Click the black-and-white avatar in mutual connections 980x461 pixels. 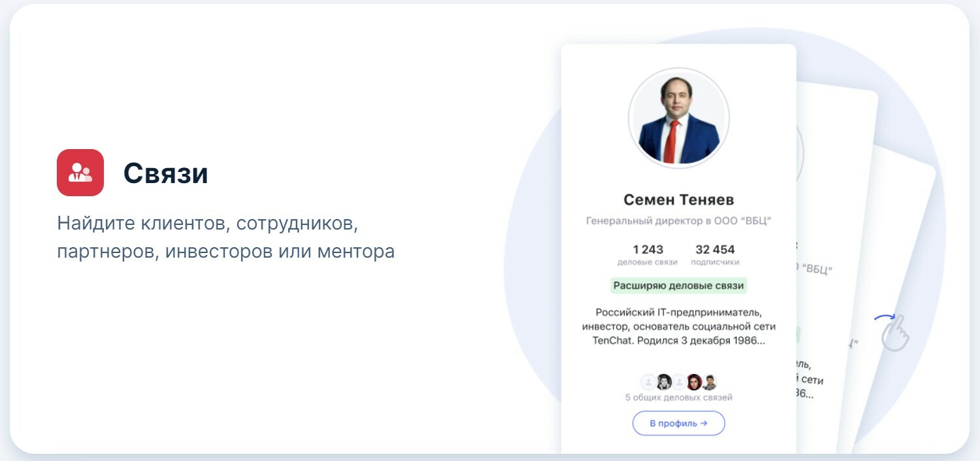[664, 383]
